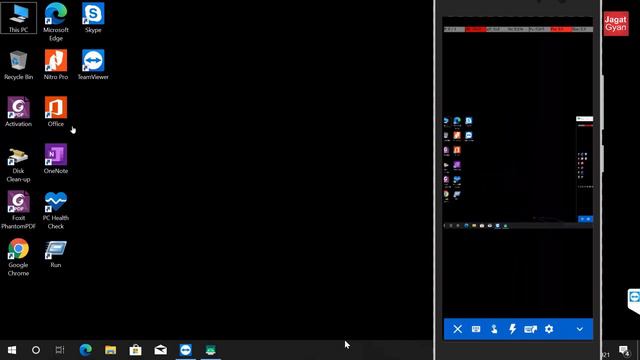Select the Foxit PhantomPDF shortcut
Screen dimensions: 640x360
[x=18, y=210]
